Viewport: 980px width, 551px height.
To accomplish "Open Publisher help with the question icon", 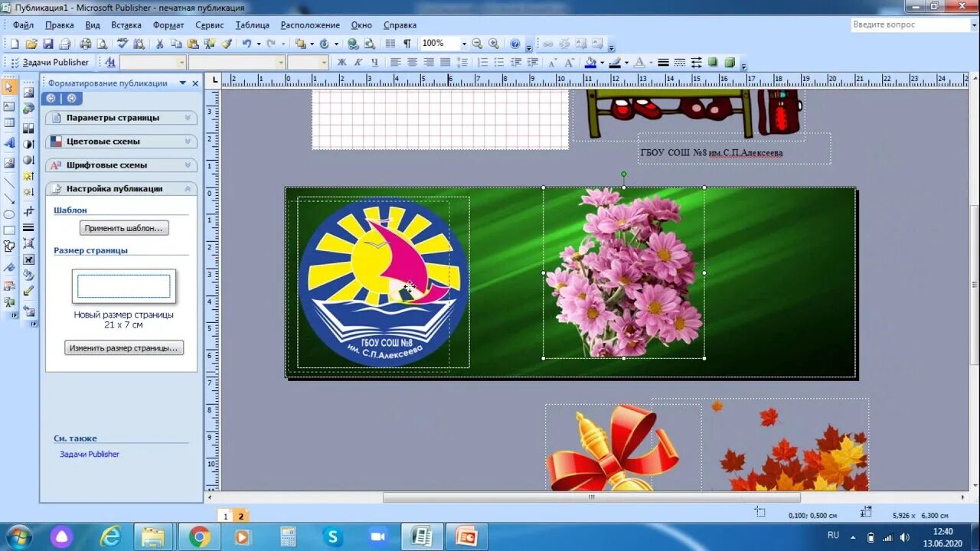I will click(515, 44).
